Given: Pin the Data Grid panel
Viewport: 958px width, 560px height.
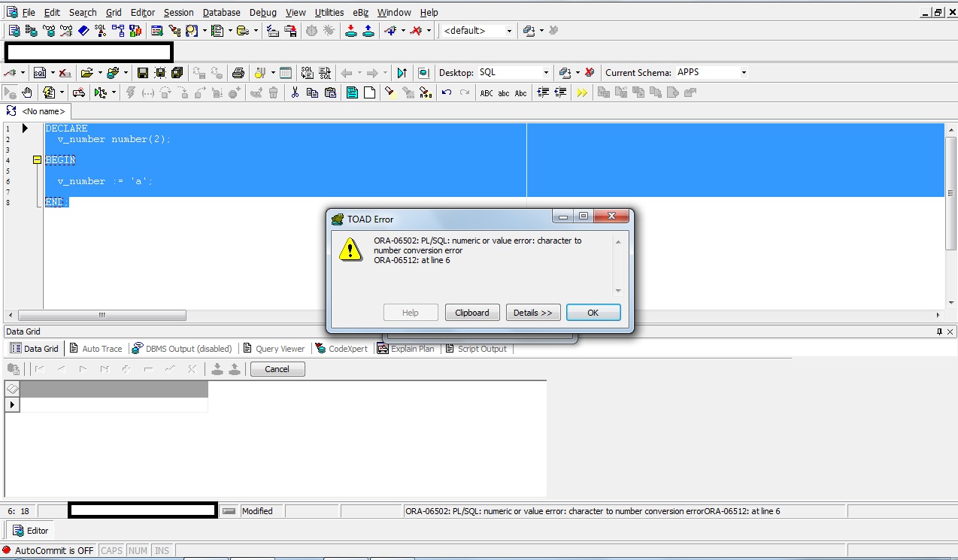Looking at the screenshot, I should point(940,331).
